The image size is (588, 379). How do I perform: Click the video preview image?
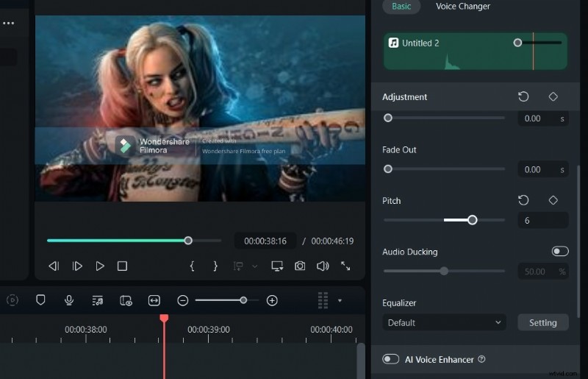tap(200, 108)
